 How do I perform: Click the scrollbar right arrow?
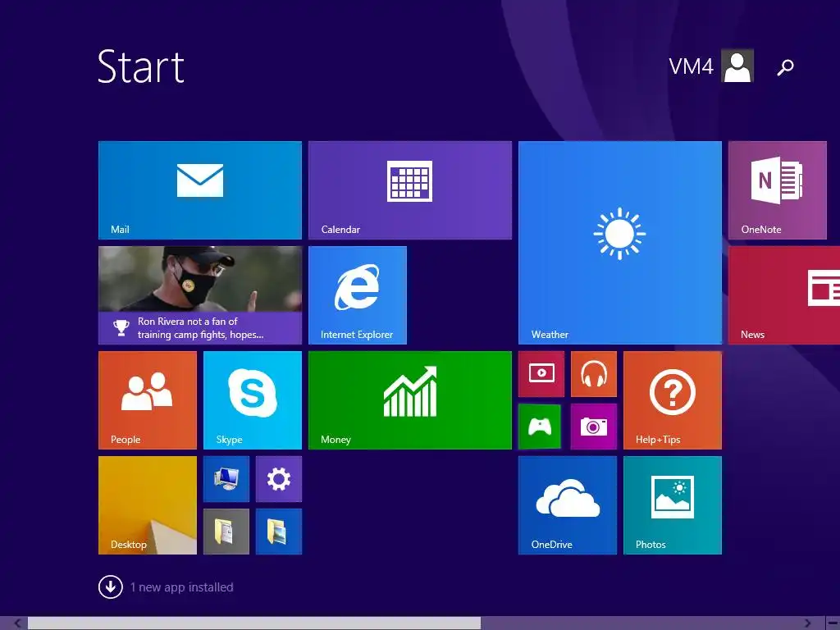click(808, 623)
